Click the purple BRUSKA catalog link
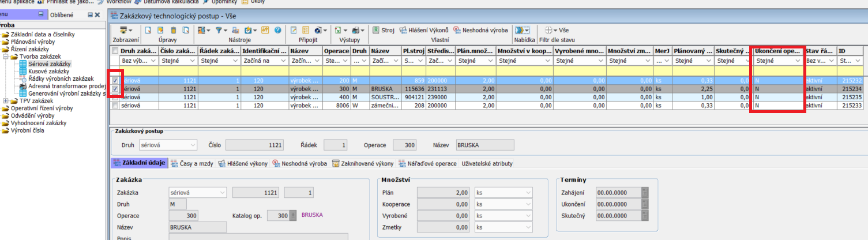868x240 pixels. (312, 214)
